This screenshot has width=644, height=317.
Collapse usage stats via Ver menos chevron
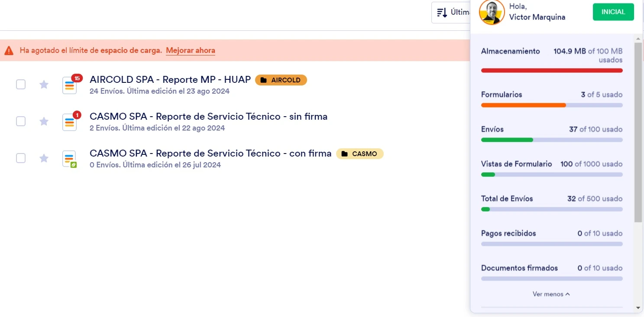point(551,294)
